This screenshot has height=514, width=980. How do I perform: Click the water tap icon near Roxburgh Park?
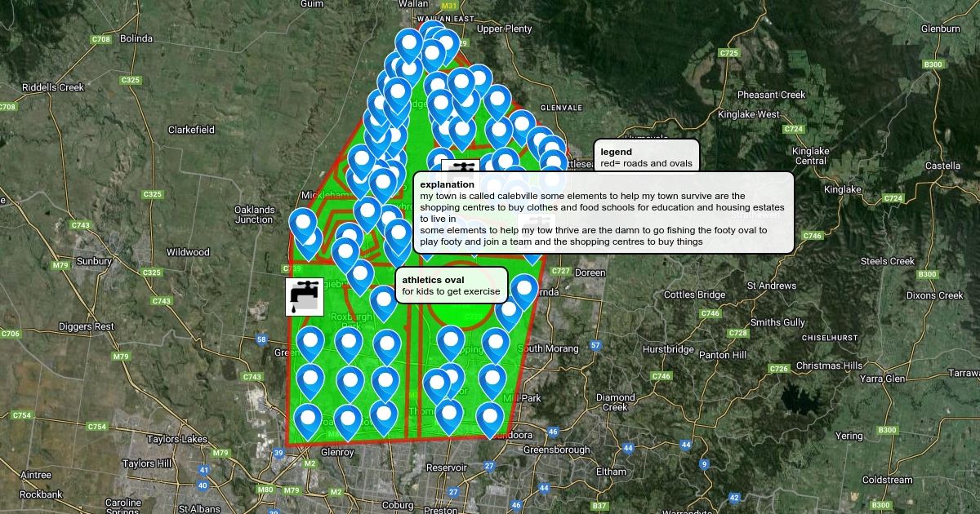304,296
